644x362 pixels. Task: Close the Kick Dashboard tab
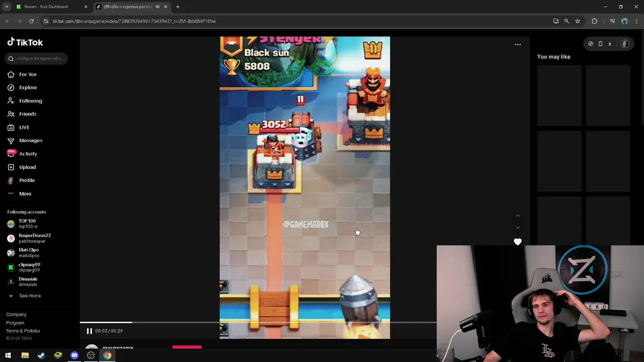point(86,7)
